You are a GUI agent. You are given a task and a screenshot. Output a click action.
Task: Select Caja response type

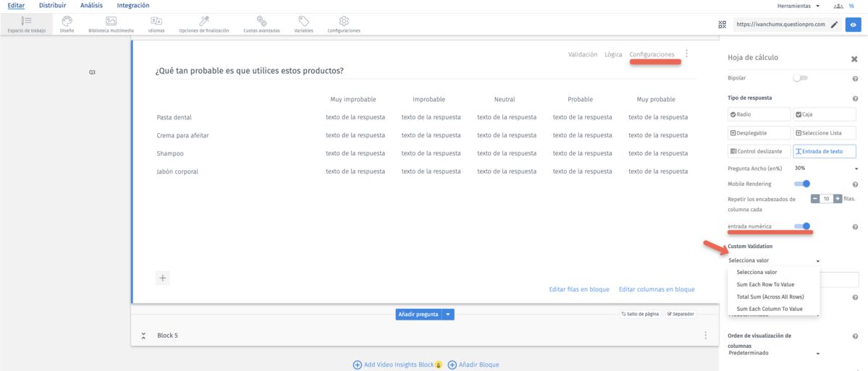pos(825,114)
